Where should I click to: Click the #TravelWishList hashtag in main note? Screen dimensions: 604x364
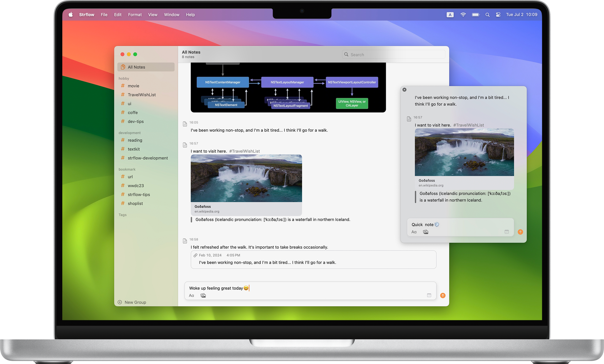[x=244, y=151]
